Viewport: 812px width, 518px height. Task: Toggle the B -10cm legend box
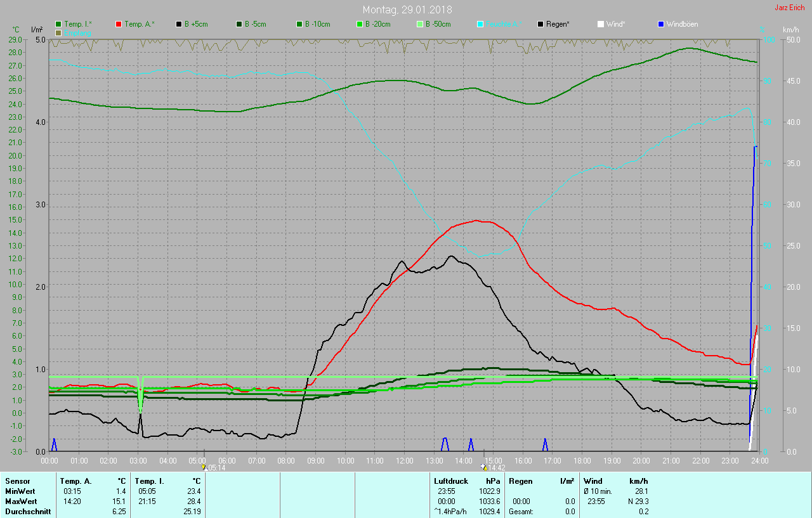tap(300, 24)
